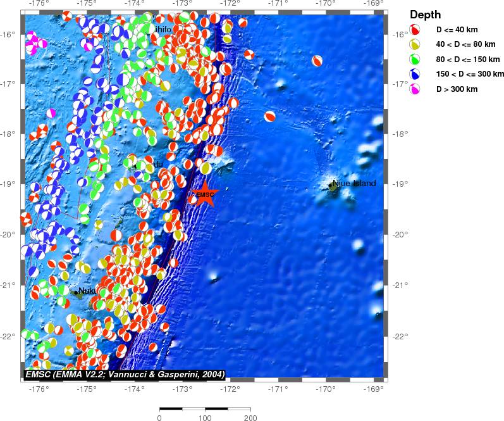Click the green 80 < D <= 150 km legend symbol

pos(415,60)
